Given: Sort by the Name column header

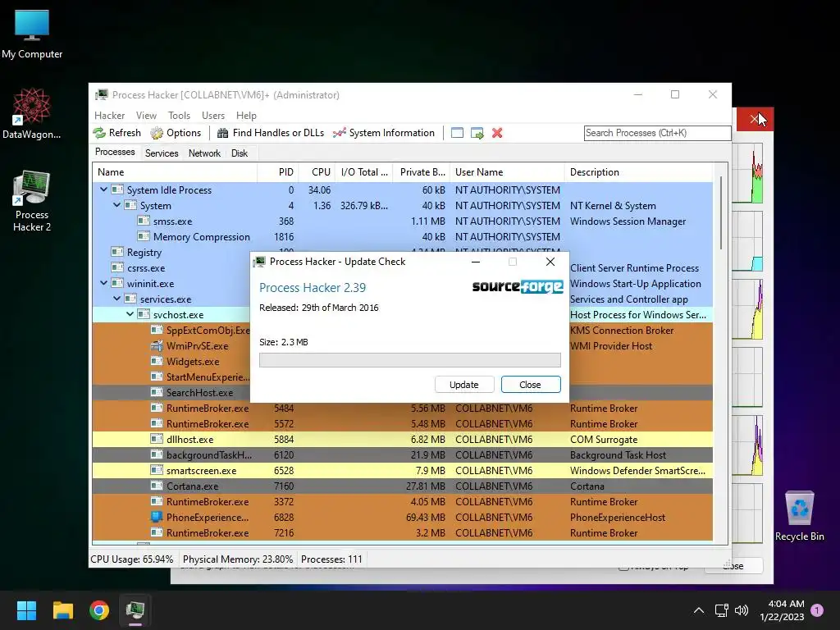Looking at the screenshot, I should coord(175,172).
